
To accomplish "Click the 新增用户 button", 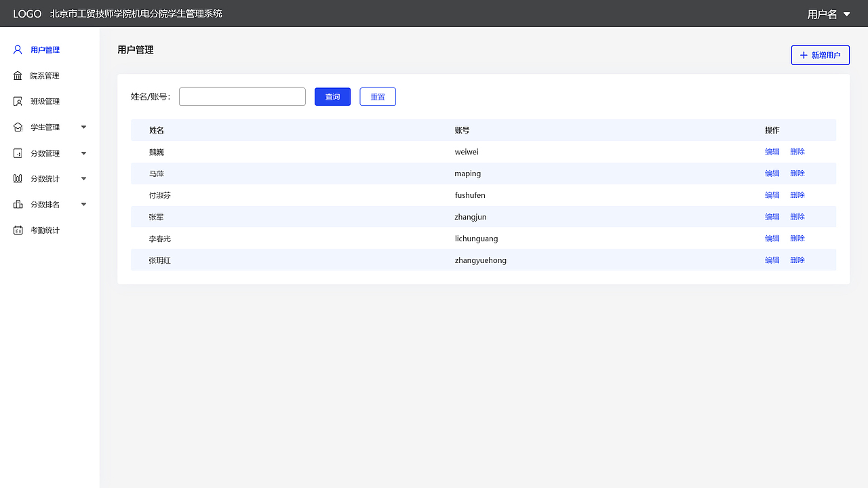I will tap(821, 55).
